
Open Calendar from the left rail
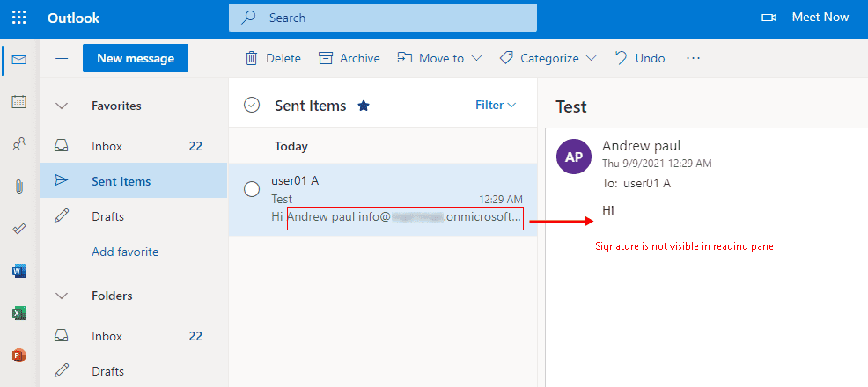(18, 102)
